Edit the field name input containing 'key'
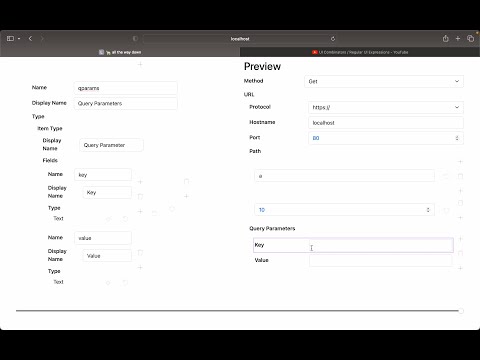 103,175
